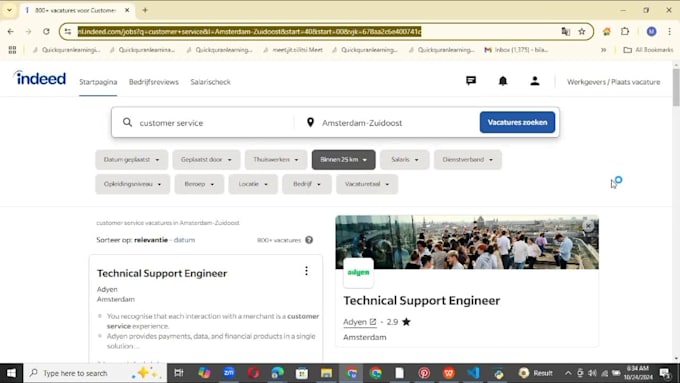The width and height of the screenshot is (680, 383).
Task: Go to the Startpagina tab
Action: 98,82
